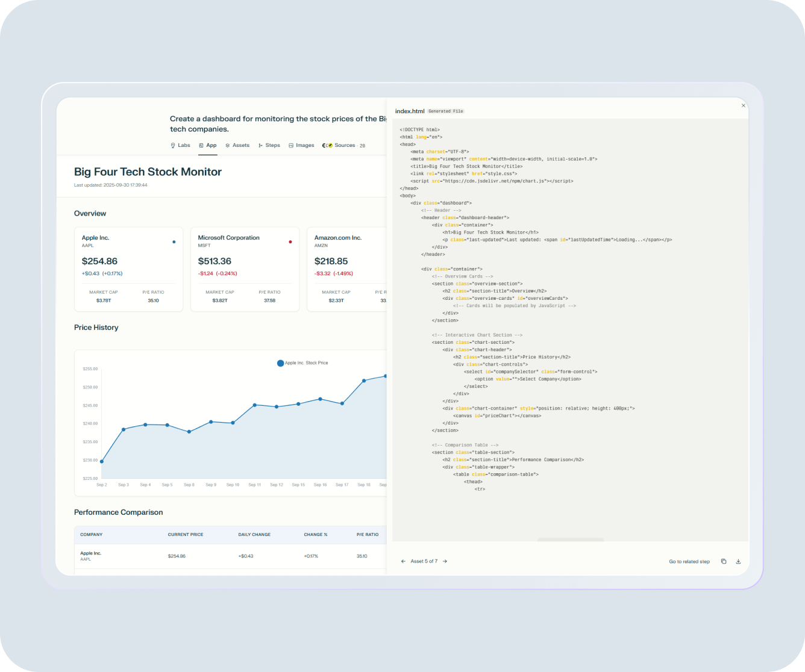Click the Generated File badge
This screenshot has width=805, height=672.
446,111
